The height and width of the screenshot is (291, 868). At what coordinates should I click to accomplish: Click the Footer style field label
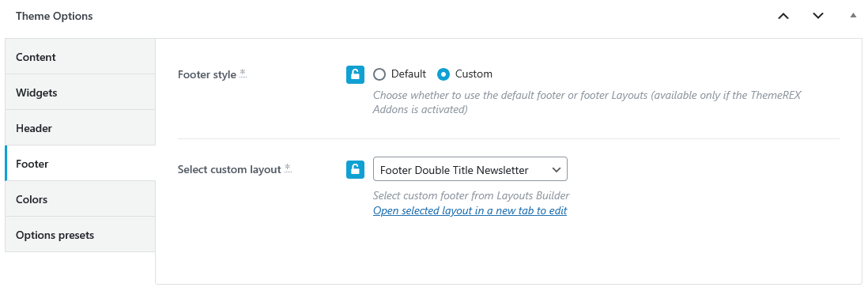[x=207, y=74]
